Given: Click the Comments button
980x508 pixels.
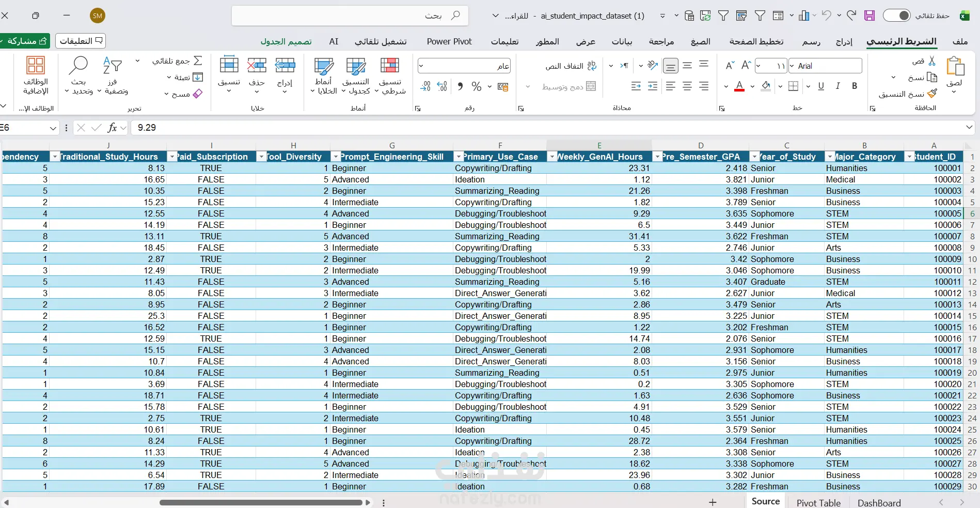Looking at the screenshot, I should click(x=81, y=40).
